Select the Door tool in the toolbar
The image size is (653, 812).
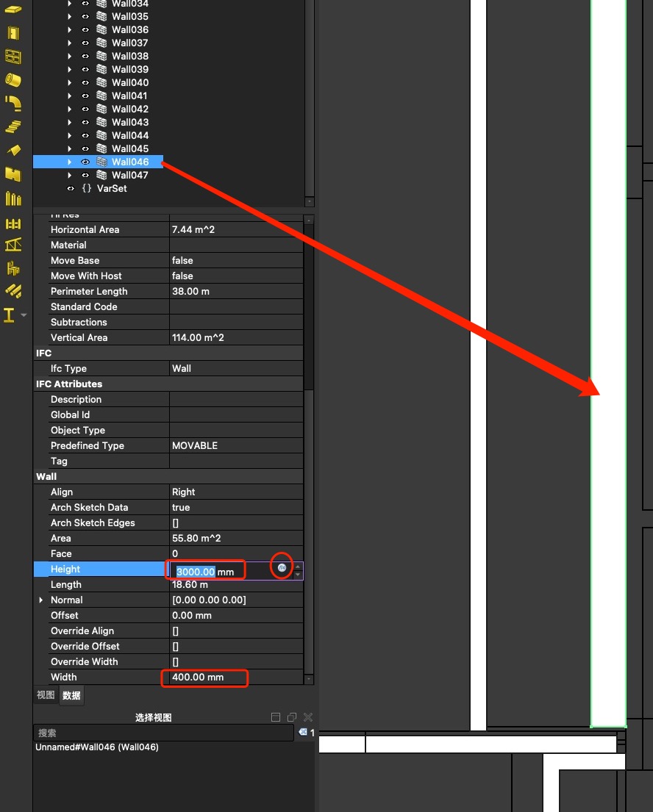click(x=13, y=33)
